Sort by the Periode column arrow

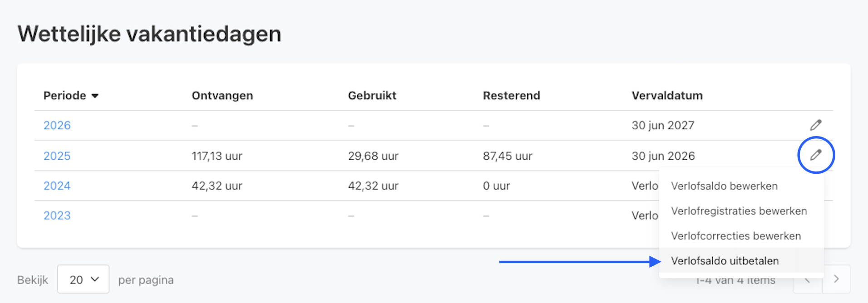pyautogui.click(x=95, y=96)
